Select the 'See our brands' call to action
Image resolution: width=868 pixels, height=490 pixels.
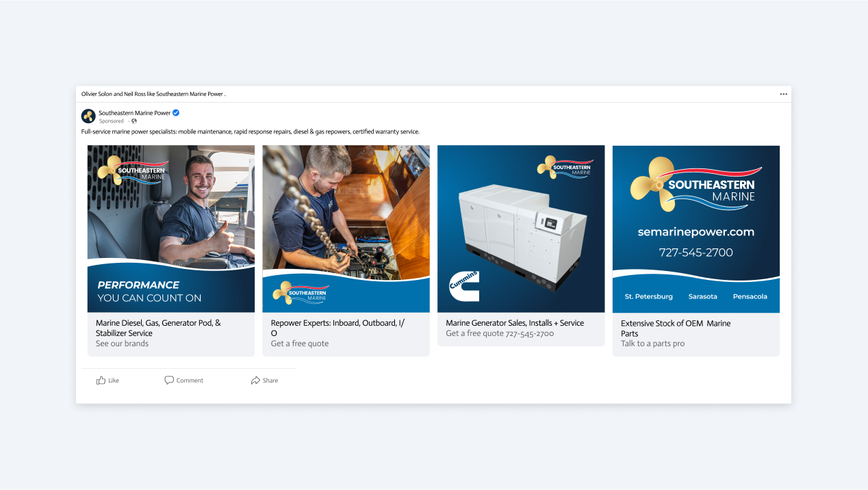click(x=122, y=344)
